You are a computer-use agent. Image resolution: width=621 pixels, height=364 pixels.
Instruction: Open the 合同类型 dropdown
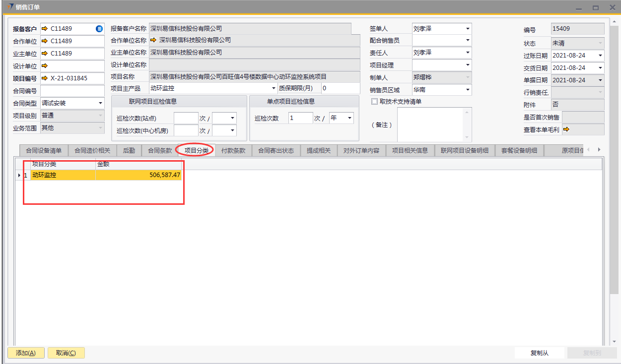pos(100,103)
